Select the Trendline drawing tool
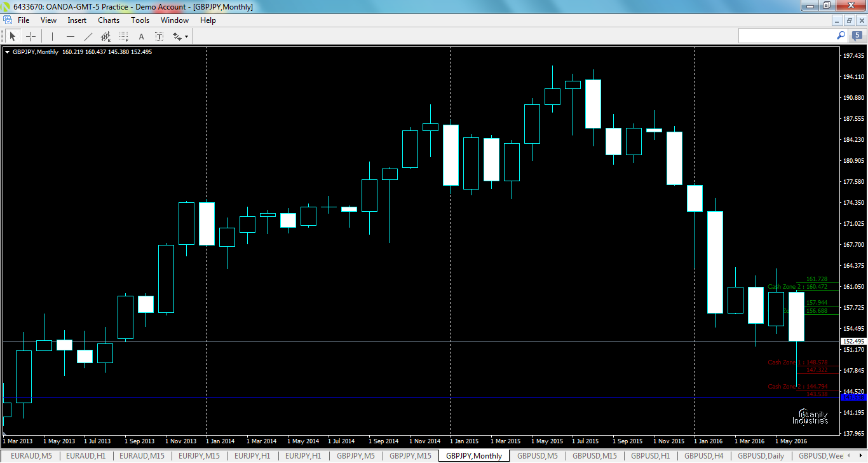This screenshot has width=868, height=463. tap(88, 36)
